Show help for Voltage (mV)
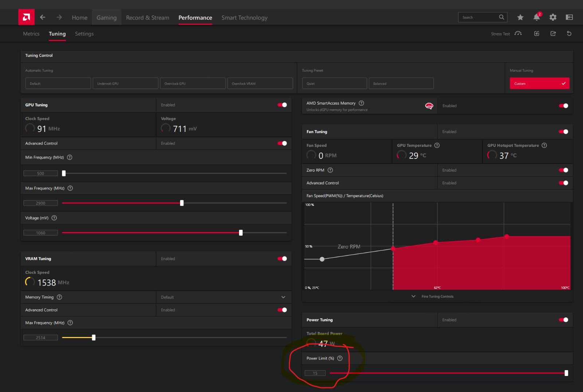Image resolution: width=583 pixels, height=392 pixels. [x=54, y=218]
